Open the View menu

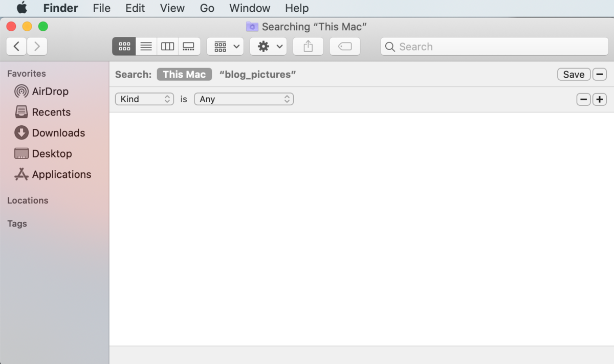[x=172, y=8]
